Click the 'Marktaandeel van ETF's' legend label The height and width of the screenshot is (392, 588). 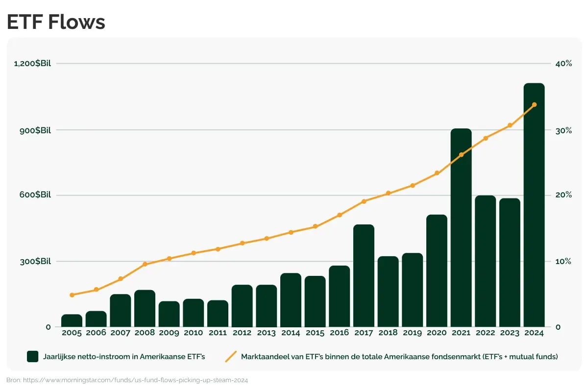[x=399, y=356]
